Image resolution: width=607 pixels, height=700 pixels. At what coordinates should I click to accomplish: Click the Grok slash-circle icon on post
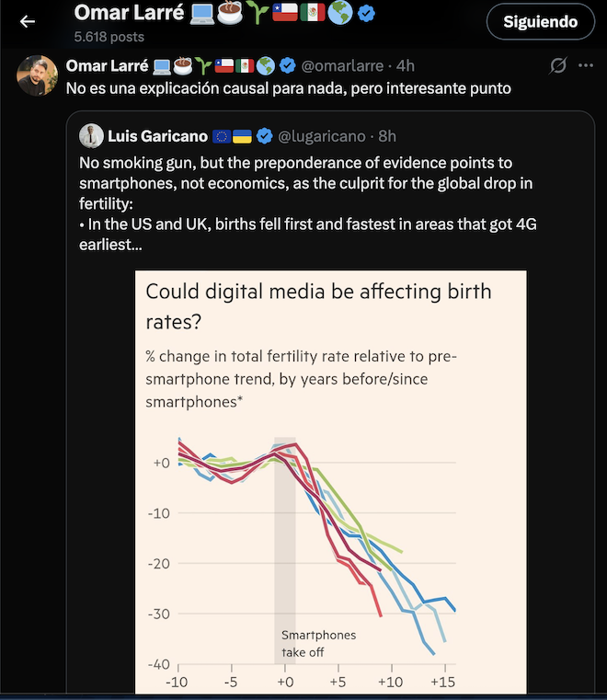(x=558, y=65)
